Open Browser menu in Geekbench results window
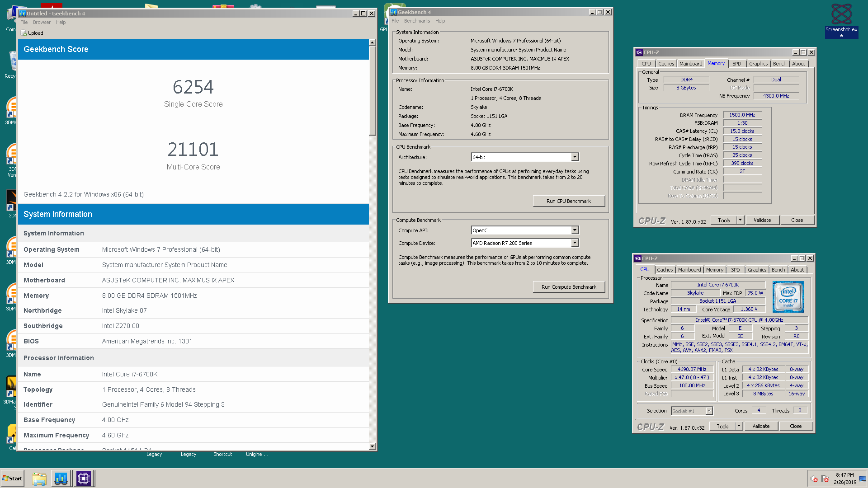The image size is (868, 488). (x=42, y=22)
